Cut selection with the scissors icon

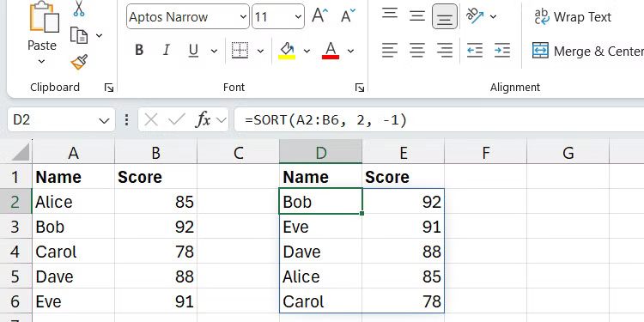[79, 9]
